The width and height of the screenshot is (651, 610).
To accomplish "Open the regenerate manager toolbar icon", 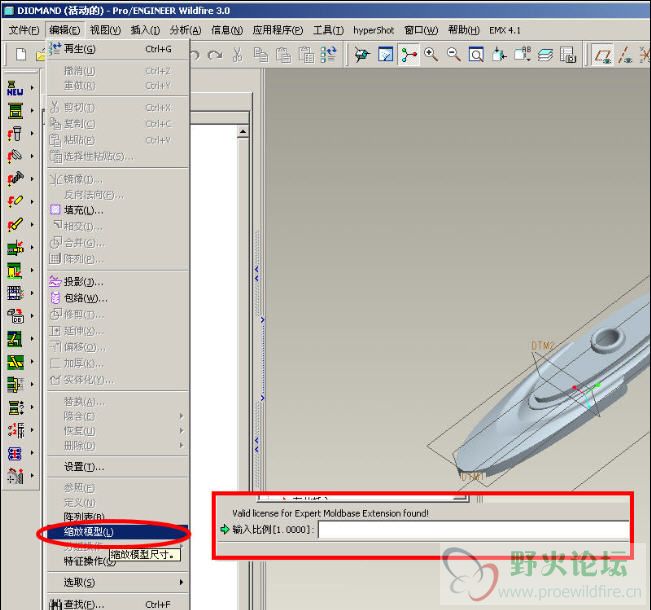I will [x=329, y=55].
